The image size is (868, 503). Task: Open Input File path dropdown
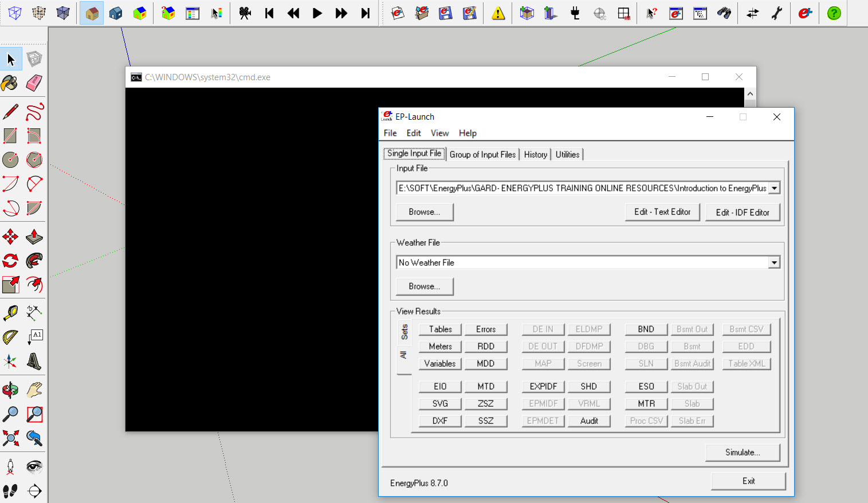(774, 188)
